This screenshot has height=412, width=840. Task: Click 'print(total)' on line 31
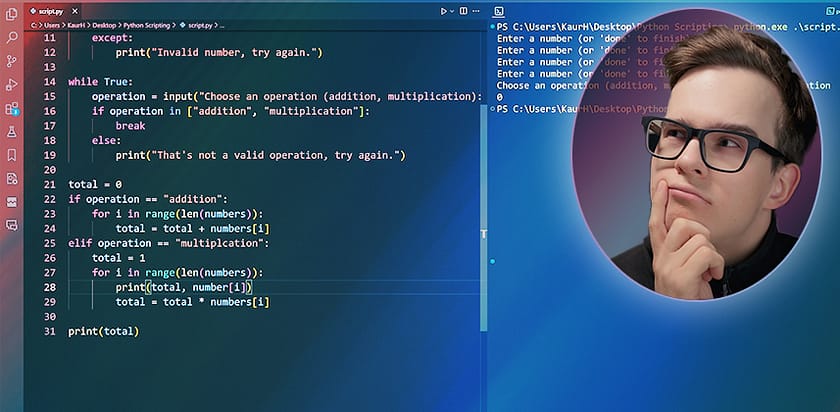103,332
